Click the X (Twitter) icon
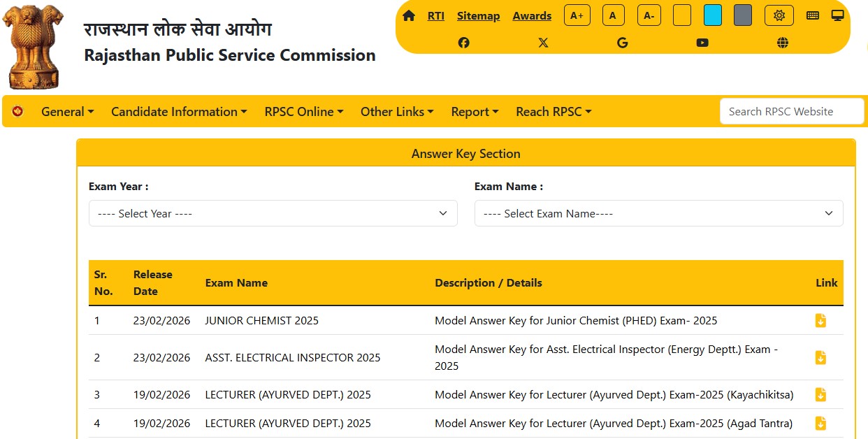The height and width of the screenshot is (439, 868). point(543,42)
